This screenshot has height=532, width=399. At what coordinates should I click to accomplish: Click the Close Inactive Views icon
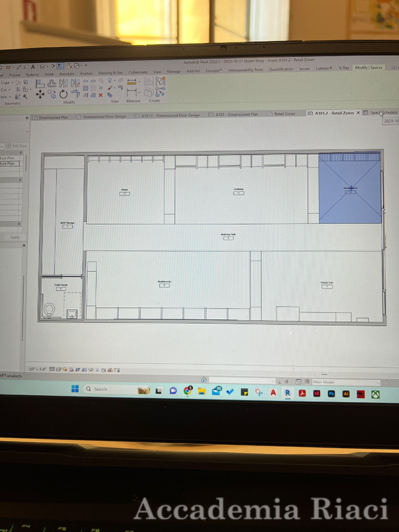pyautogui.click(x=70, y=65)
